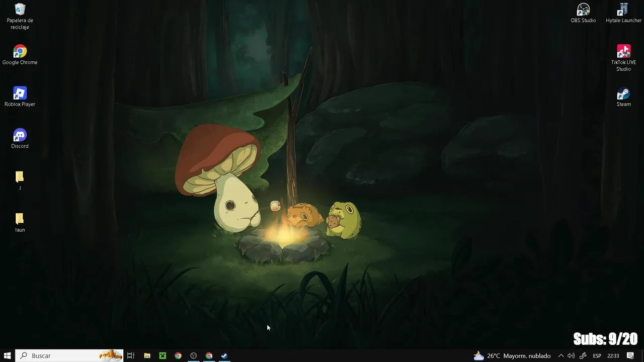
Task: Open Task View from the taskbar
Action: [131, 355]
